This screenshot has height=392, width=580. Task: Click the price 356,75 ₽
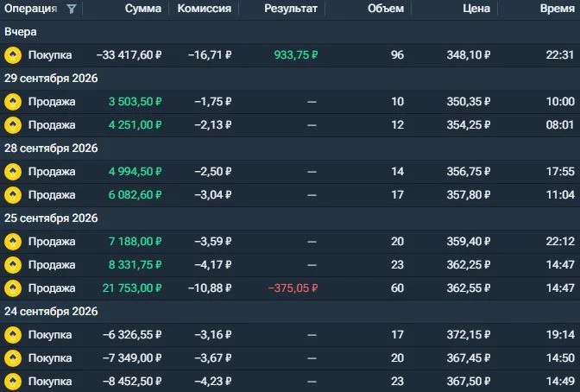[x=469, y=172]
